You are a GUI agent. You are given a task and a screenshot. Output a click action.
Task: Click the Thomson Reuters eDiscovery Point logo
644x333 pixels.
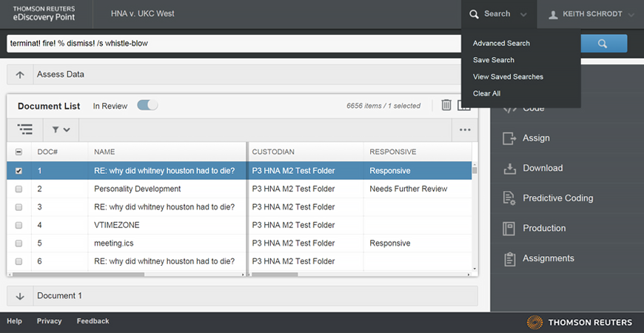[44, 13]
